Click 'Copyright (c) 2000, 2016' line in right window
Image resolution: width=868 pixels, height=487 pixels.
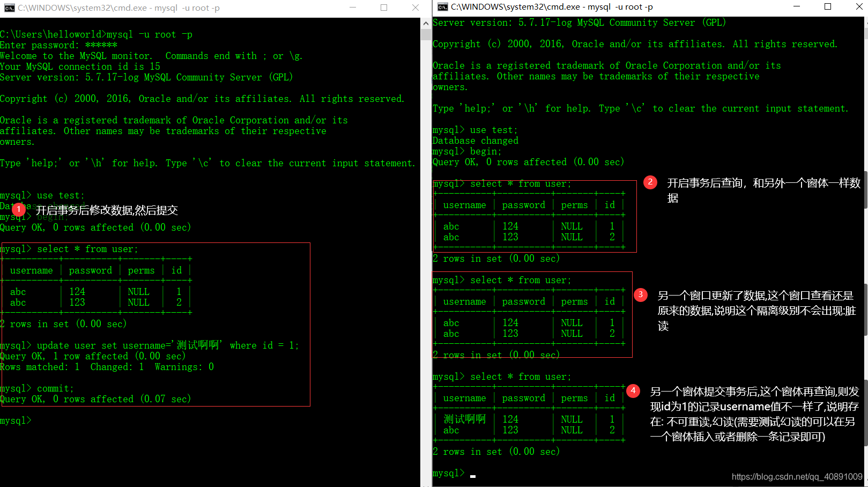click(x=635, y=44)
